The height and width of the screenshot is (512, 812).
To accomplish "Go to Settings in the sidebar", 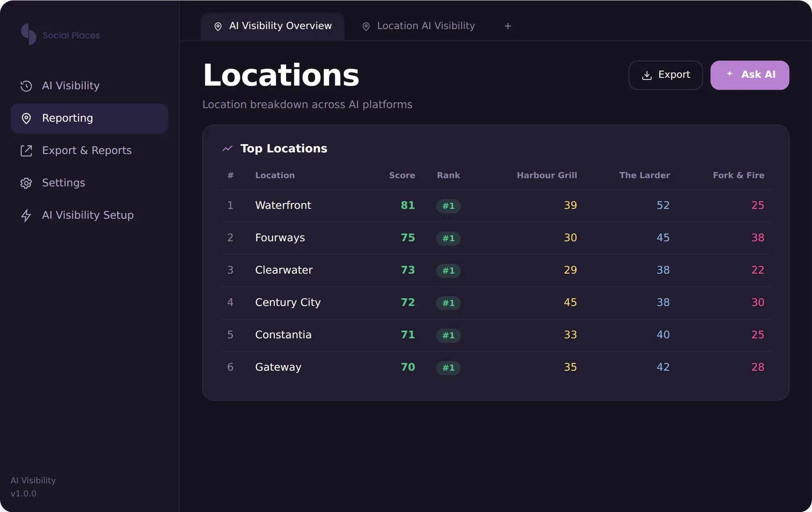I will [x=89, y=183].
